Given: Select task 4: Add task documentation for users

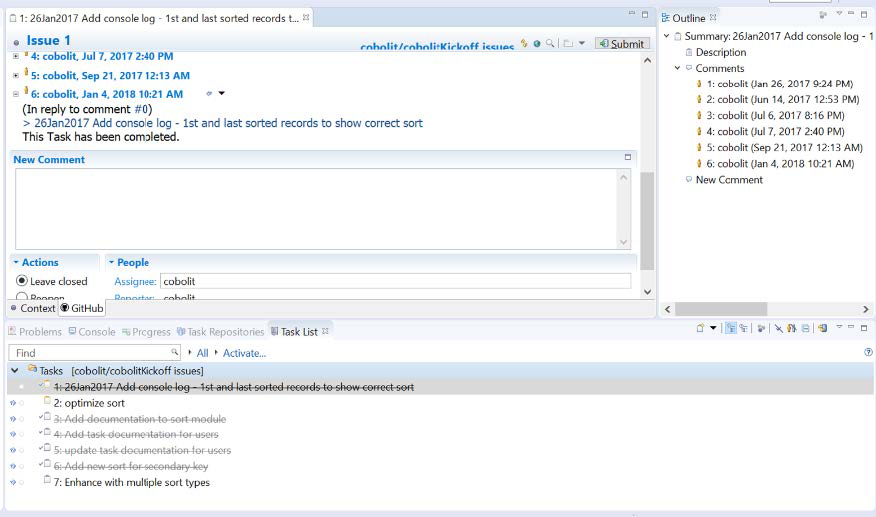Looking at the screenshot, I should [x=136, y=434].
